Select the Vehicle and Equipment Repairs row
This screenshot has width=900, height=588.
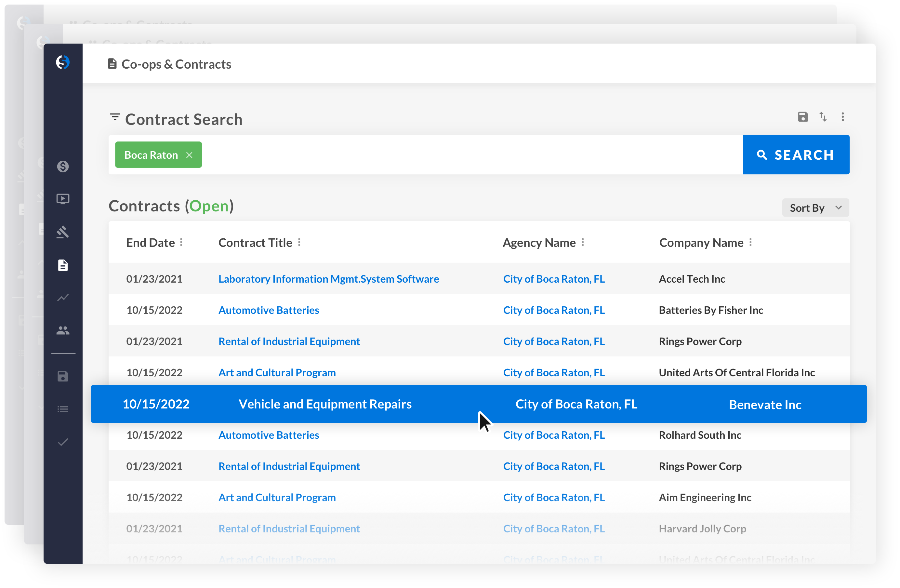click(325, 404)
